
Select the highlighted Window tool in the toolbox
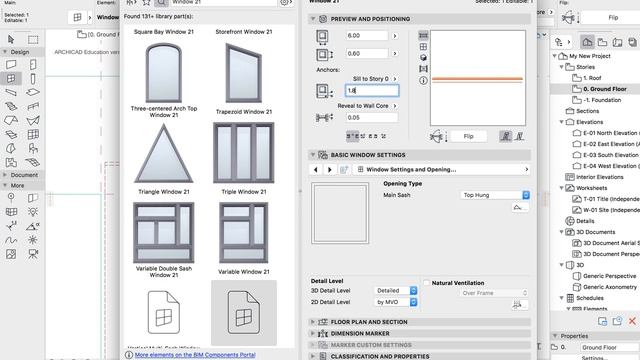pos(11,78)
